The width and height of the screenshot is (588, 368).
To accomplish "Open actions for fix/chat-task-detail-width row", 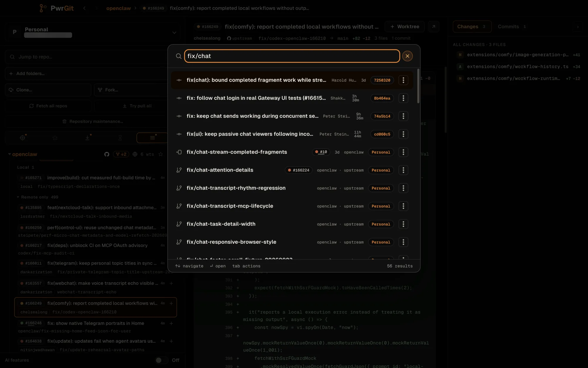I will point(403,224).
